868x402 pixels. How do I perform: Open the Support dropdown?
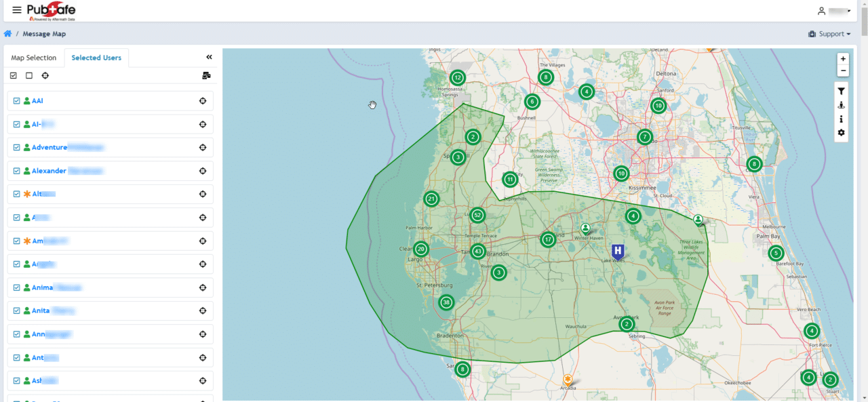coord(829,34)
